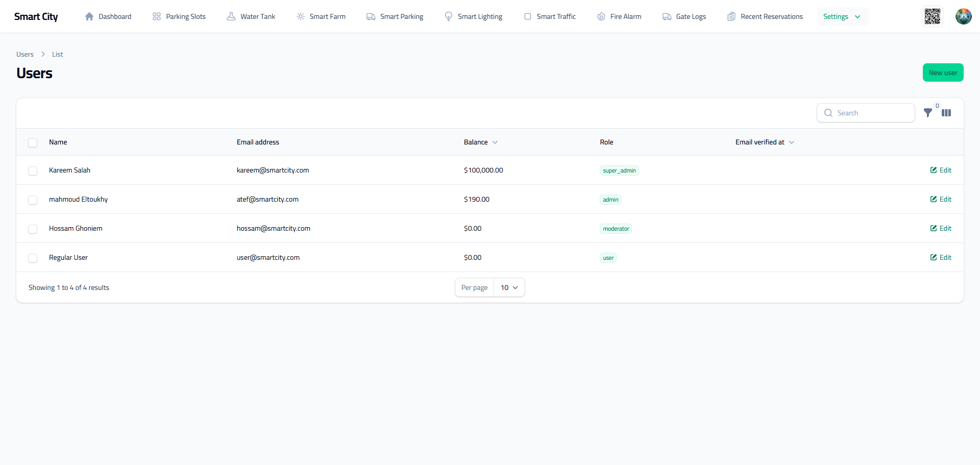Click edit pencil icon for Kareem Salah
Screen dimensions: 980x465
tap(934, 170)
